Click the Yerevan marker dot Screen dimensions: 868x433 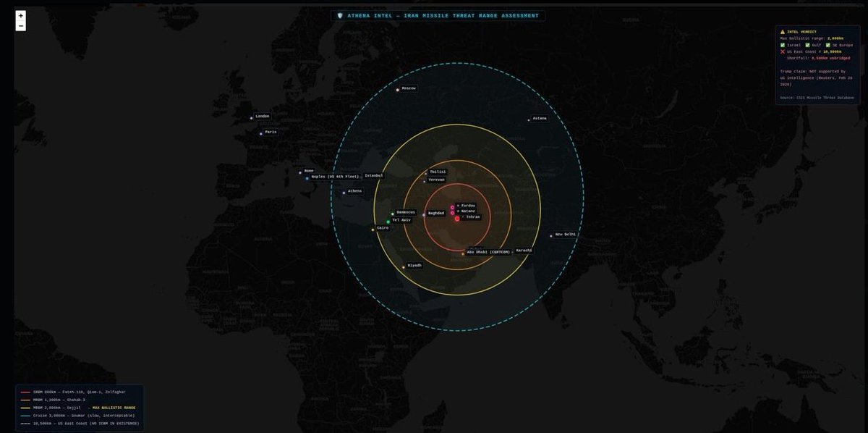425,181
